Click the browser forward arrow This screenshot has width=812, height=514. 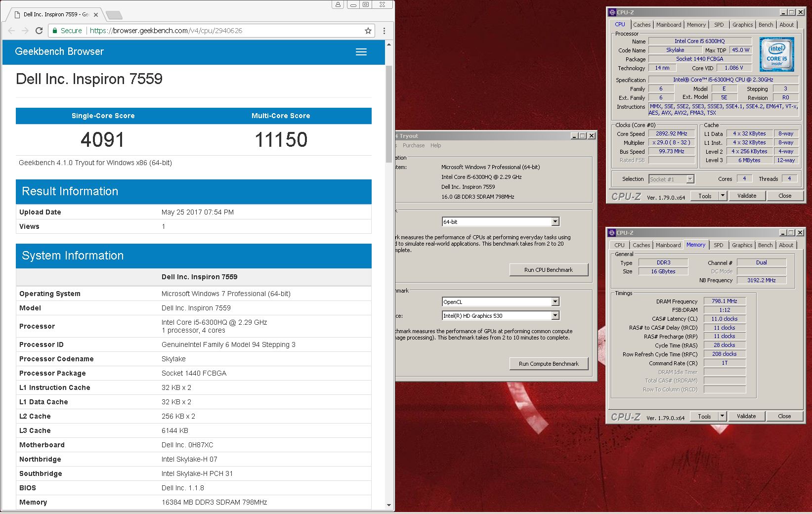(25, 31)
